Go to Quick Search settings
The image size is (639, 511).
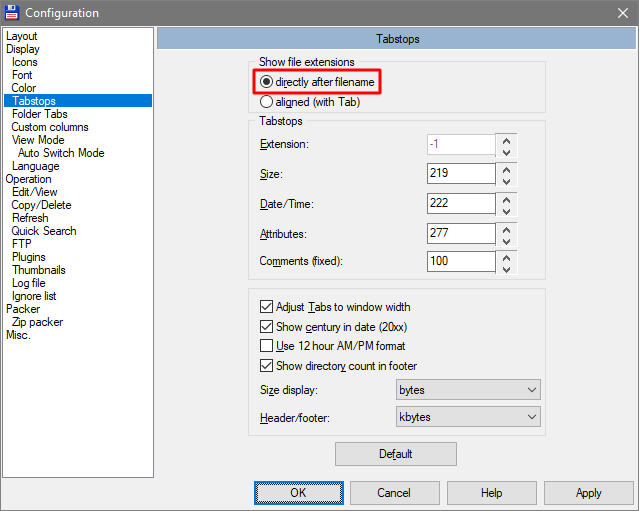[44, 231]
